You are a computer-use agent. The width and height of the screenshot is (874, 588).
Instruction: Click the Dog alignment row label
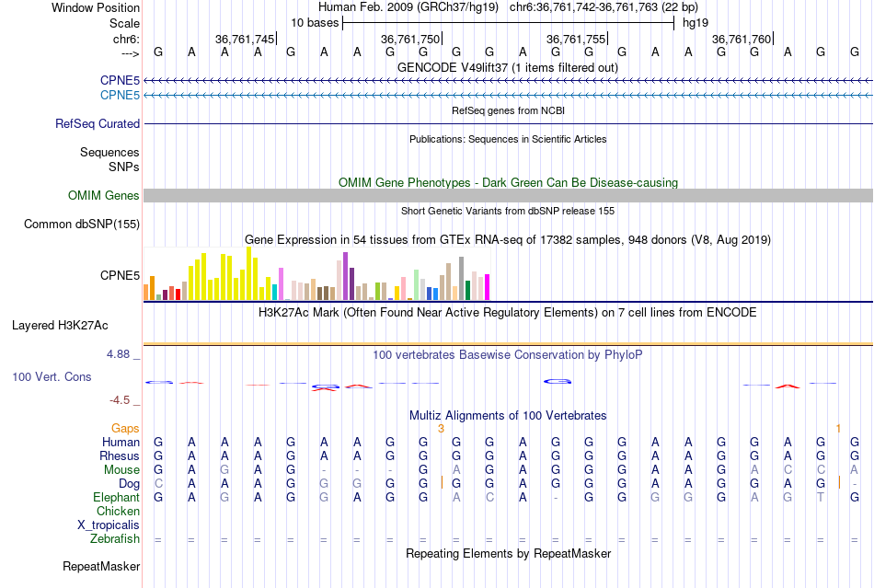coord(129,484)
